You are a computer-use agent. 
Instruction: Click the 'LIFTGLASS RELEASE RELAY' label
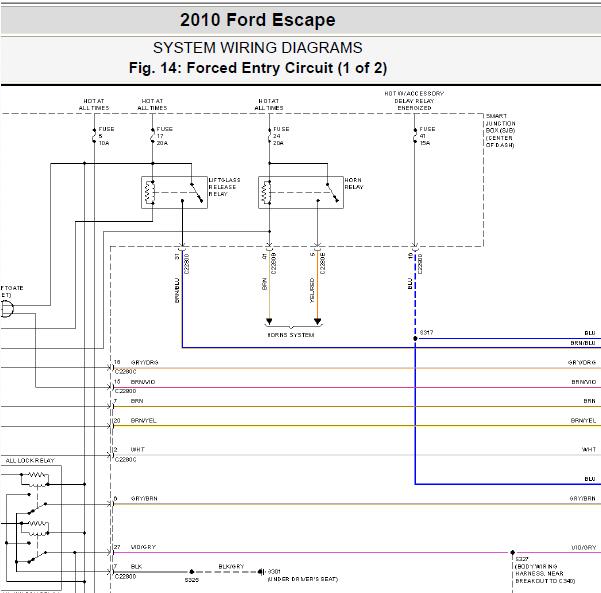click(x=224, y=187)
